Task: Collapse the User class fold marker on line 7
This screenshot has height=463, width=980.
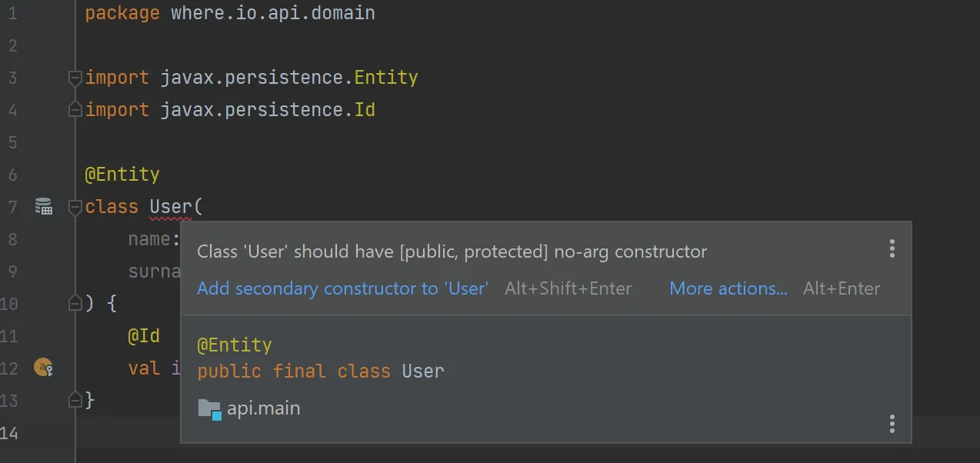Action: pyautogui.click(x=75, y=207)
